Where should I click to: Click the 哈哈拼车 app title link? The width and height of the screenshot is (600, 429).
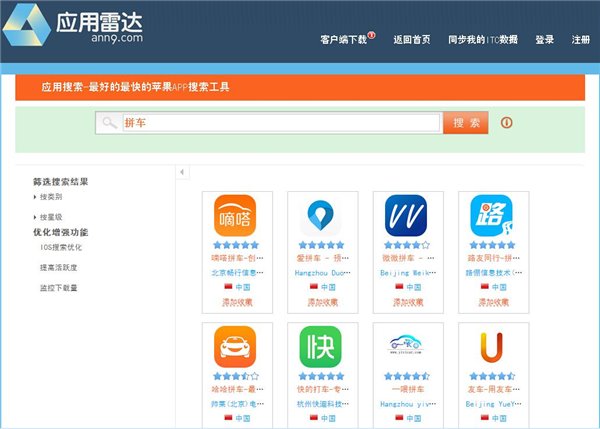click(x=237, y=390)
